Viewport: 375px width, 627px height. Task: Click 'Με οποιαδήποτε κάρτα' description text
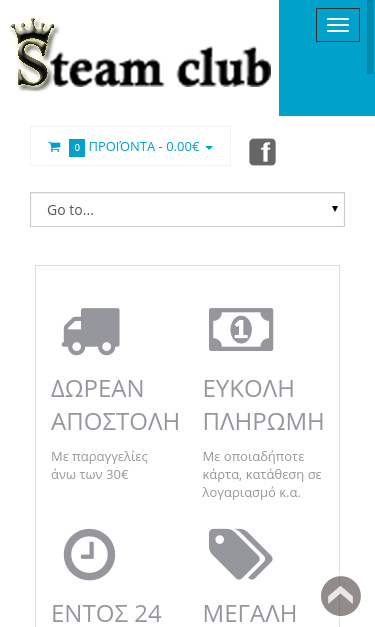262,474
